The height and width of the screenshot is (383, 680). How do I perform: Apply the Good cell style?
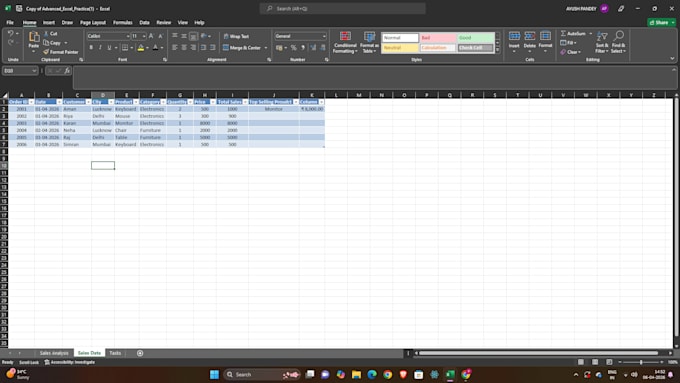tap(475, 38)
